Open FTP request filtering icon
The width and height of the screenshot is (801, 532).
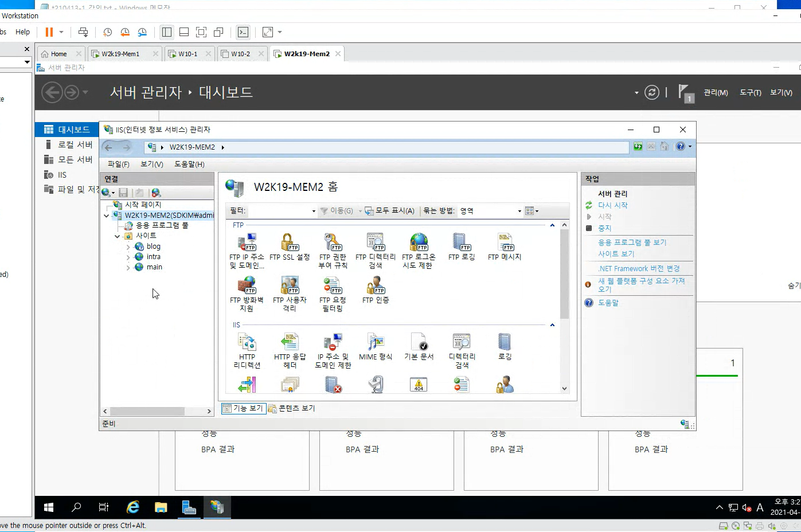[333, 294]
